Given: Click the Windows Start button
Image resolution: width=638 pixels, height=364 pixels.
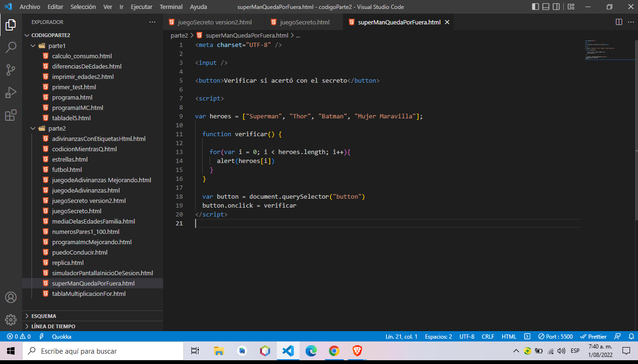Looking at the screenshot, I should coord(11,351).
